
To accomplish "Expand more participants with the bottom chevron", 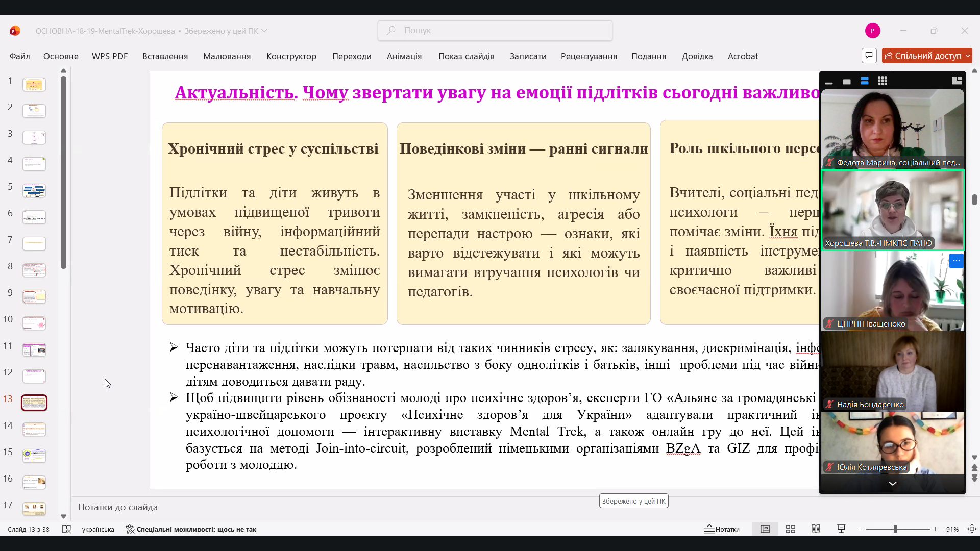I will (x=892, y=484).
